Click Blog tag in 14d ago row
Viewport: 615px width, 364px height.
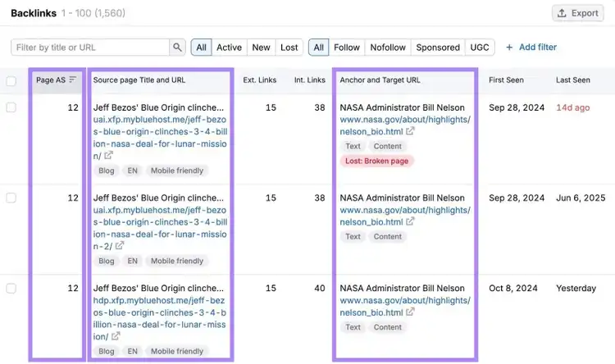coord(107,171)
